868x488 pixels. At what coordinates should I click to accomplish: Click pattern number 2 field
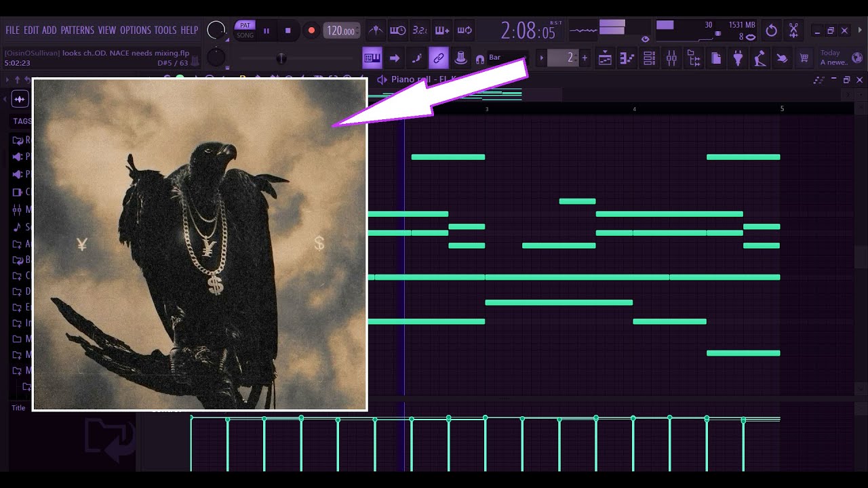564,58
